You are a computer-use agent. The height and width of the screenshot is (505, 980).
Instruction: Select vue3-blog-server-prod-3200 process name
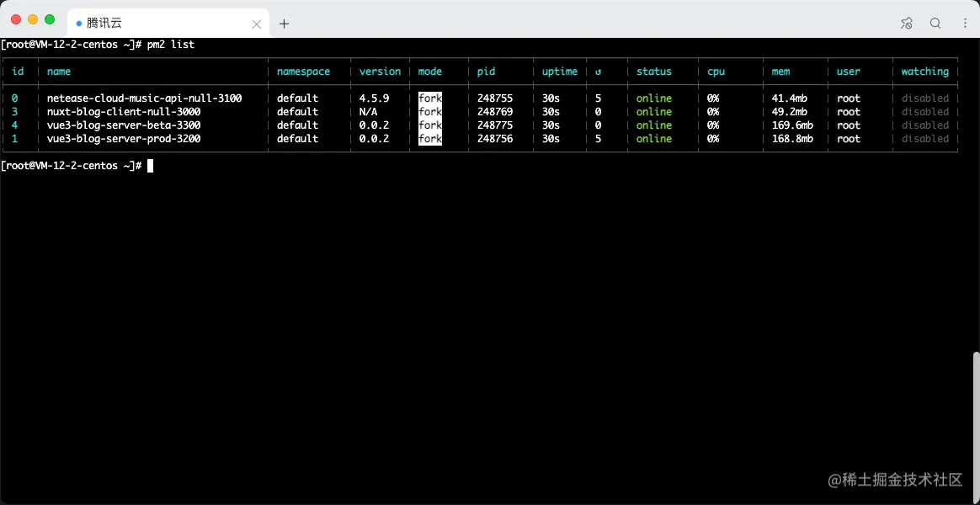(x=124, y=139)
